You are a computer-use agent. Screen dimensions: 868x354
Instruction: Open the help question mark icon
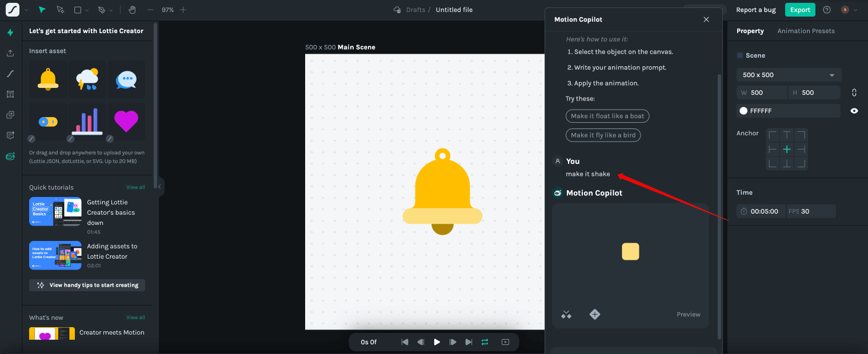tap(826, 10)
